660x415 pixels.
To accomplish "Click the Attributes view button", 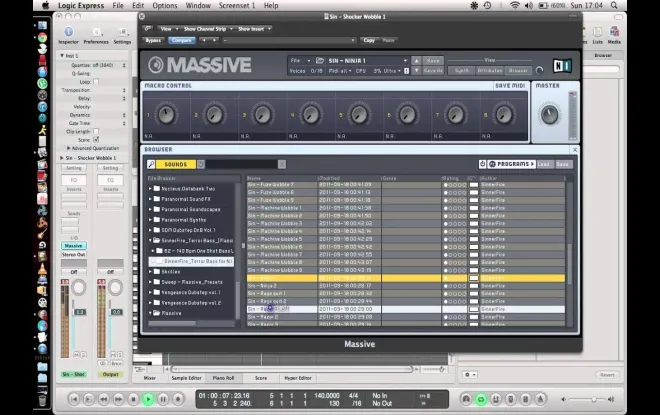I will coord(490,71).
